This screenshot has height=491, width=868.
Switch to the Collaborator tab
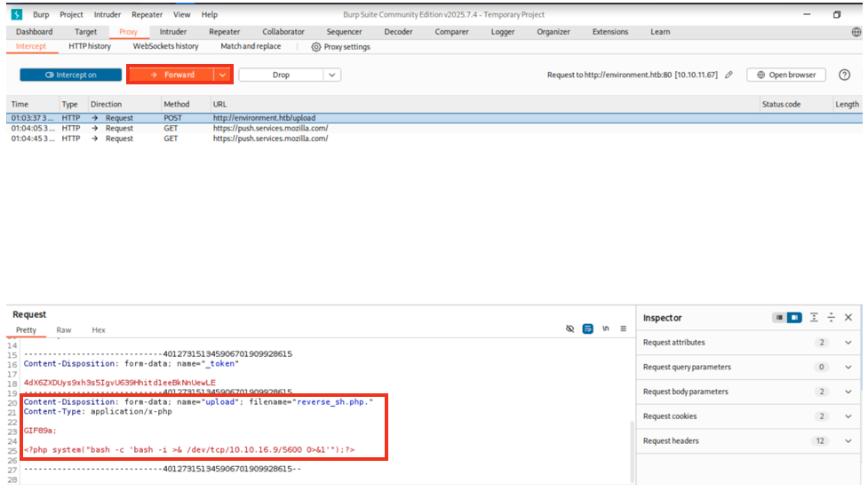click(283, 32)
